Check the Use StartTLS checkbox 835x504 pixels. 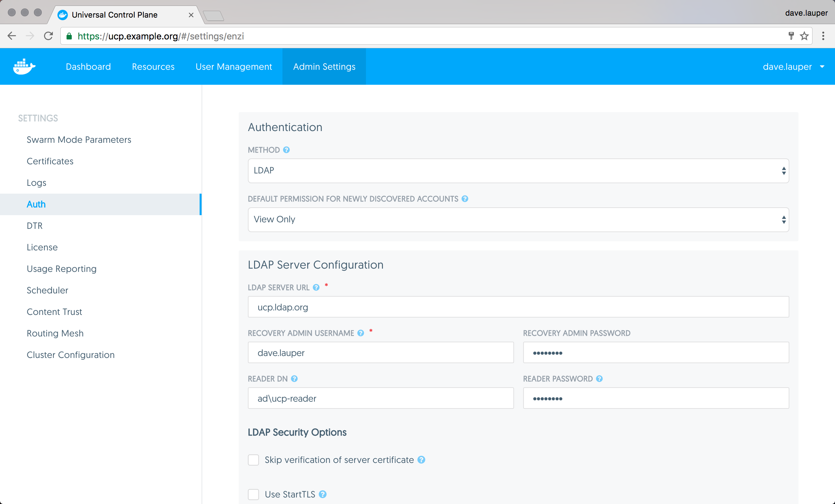tap(253, 494)
